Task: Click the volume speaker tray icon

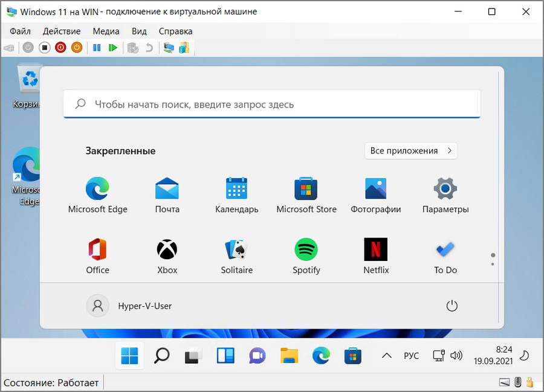Action: click(456, 356)
